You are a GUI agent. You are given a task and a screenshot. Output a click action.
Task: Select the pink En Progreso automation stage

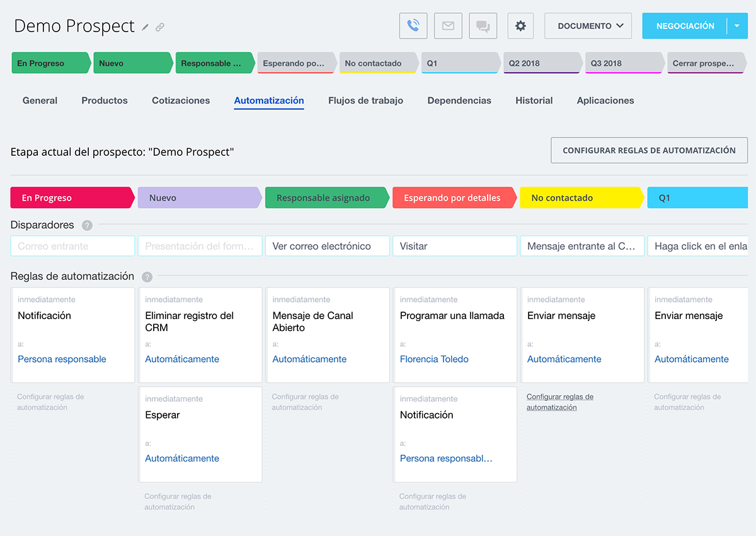pyautogui.click(x=71, y=197)
